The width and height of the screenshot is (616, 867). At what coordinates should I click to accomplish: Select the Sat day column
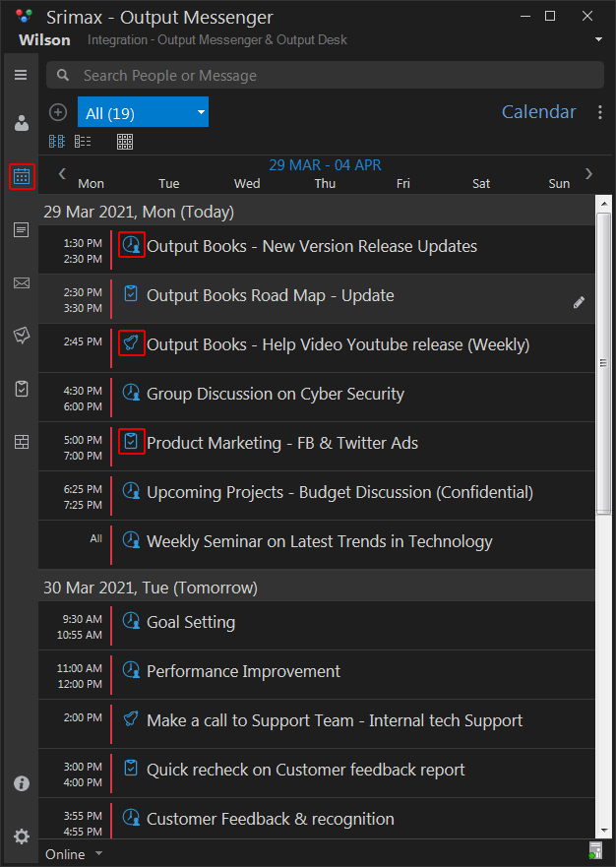click(481, 184)
